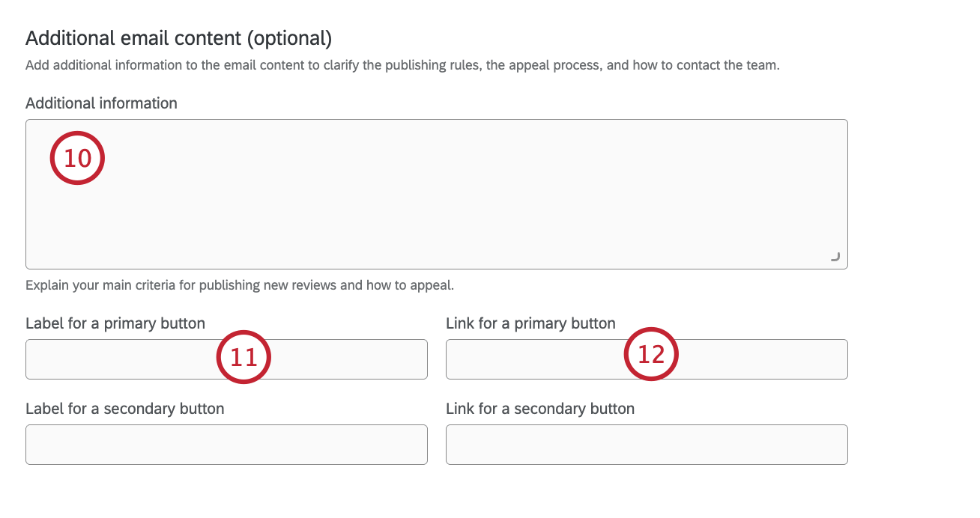Click the annotation marker numbered 10
This screenshot has width=980, height=518.
coord(77,157)
